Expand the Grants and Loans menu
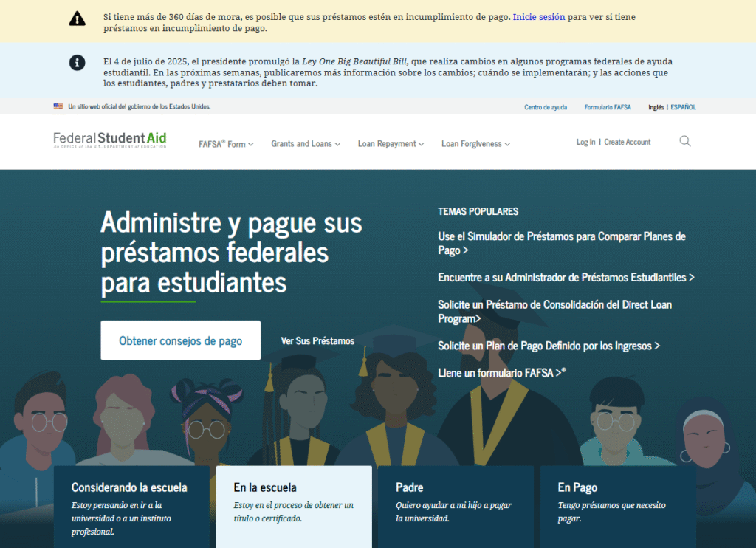Screen dimensions: 756x548 point(306,144)
